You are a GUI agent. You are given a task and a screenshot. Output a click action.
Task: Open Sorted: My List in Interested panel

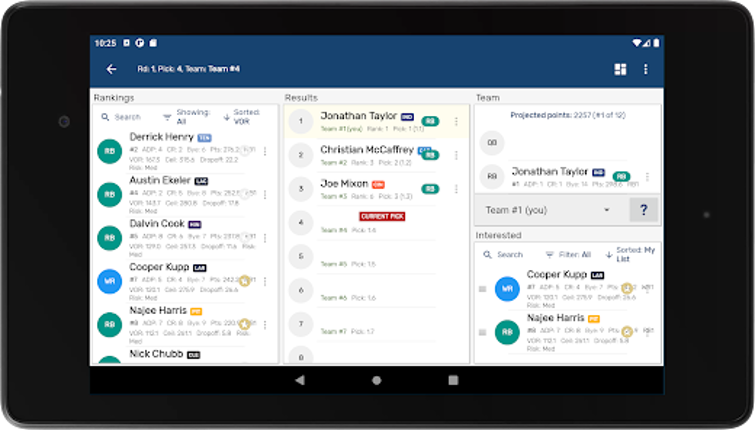pos(630,255)
